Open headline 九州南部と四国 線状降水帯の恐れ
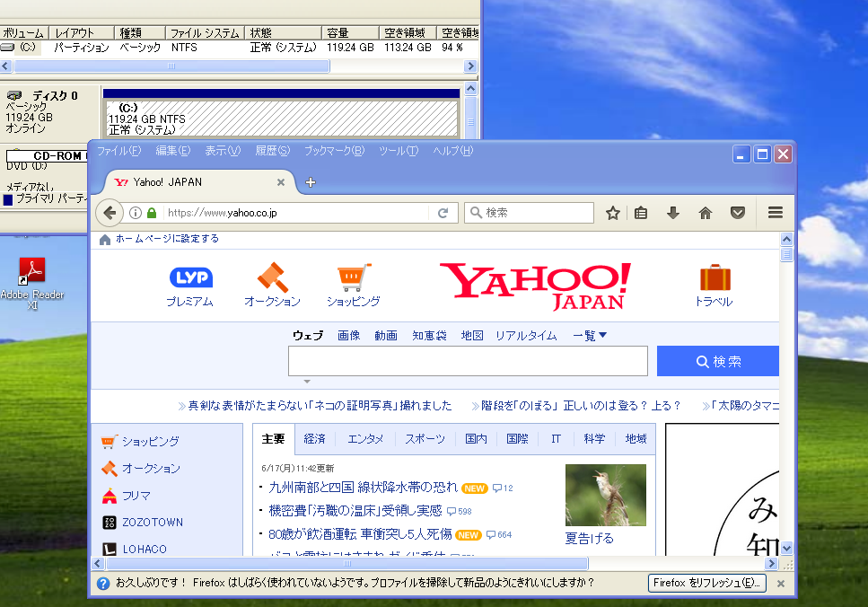868x607 pixels. pos(364,488)
